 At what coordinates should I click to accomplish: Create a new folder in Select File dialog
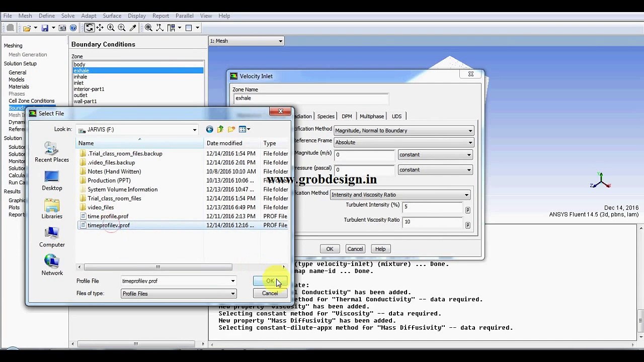point(231,130)
